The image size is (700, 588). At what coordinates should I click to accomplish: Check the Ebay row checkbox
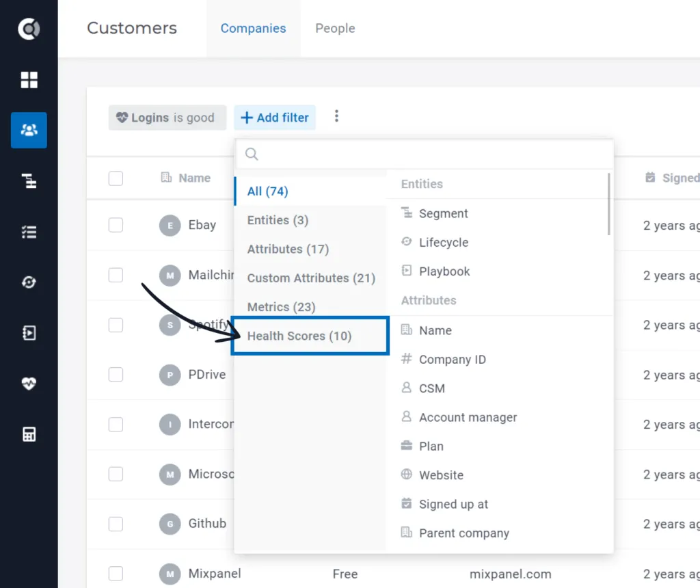click(116, 225)
